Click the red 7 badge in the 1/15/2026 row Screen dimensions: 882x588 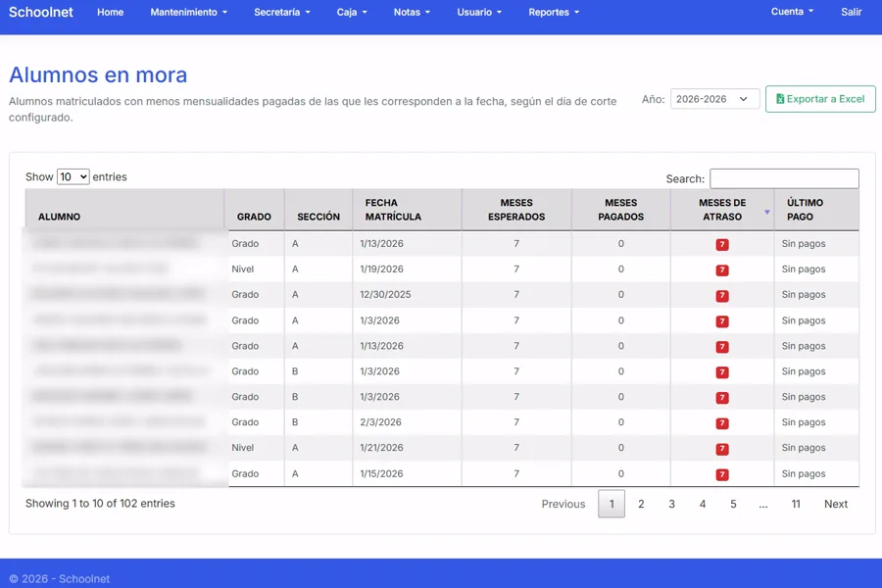(x=722, y=474)
